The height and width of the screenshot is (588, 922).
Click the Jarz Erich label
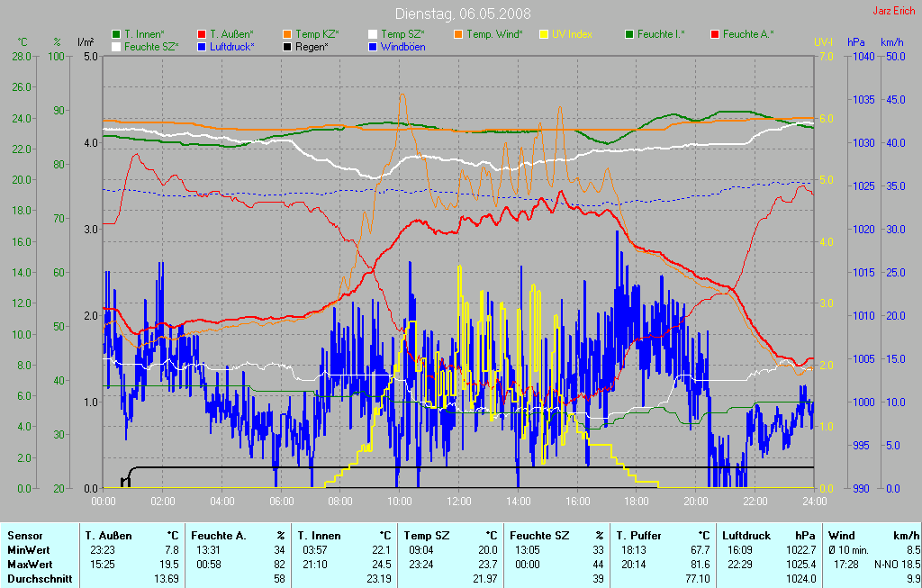(894, 12)
